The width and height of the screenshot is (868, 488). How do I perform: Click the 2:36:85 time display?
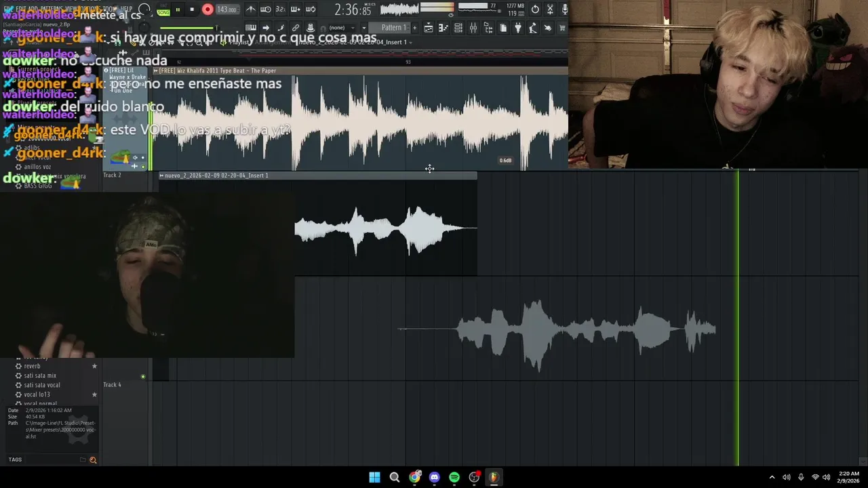point(353,9)
